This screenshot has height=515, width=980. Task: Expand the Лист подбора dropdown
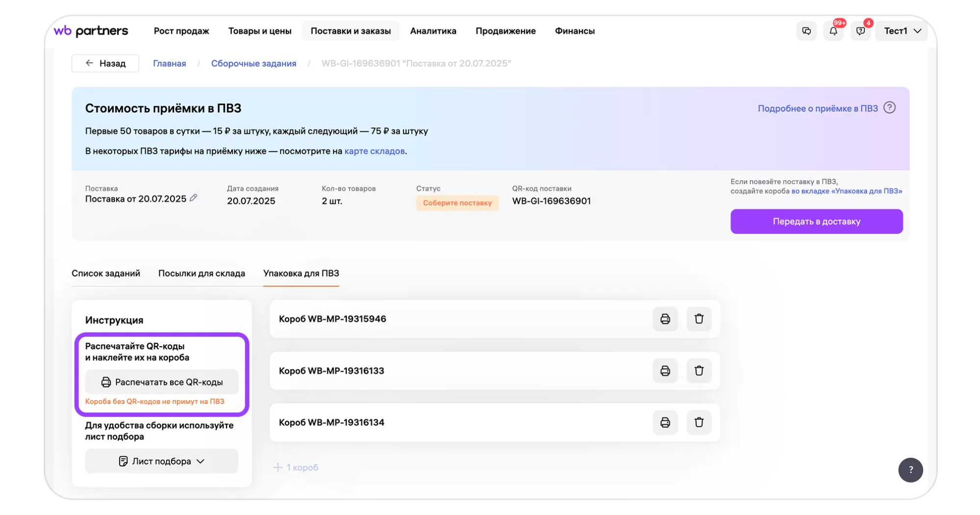161,461
